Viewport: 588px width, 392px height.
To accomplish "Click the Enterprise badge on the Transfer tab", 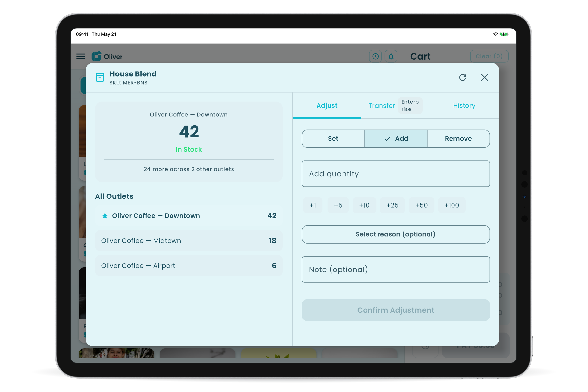I will point(410,106).
